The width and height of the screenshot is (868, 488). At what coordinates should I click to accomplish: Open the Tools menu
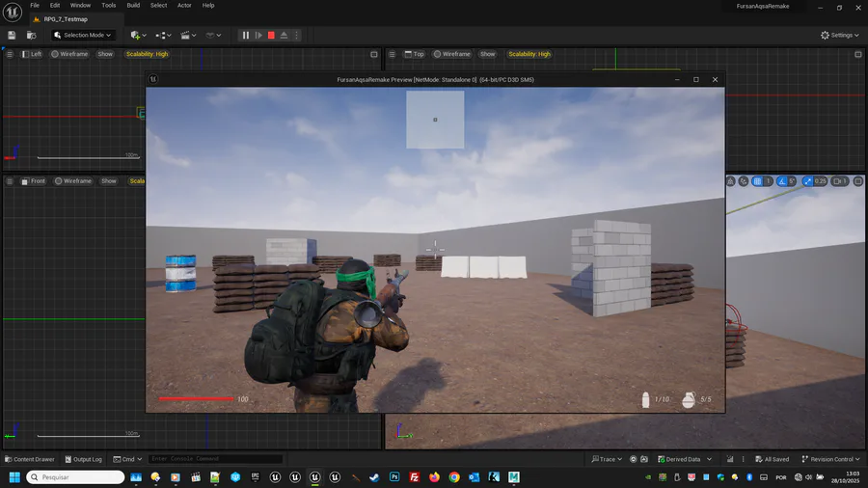[x=108, y=5]
